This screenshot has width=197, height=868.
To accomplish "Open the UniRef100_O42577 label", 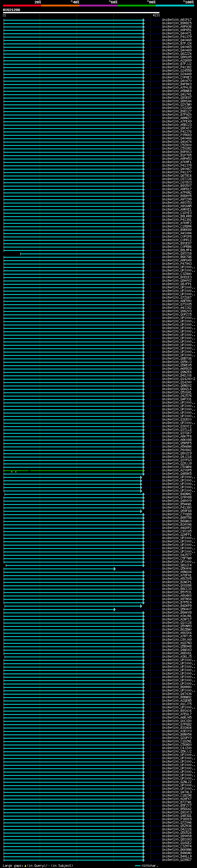I will [x=177, y=555].
